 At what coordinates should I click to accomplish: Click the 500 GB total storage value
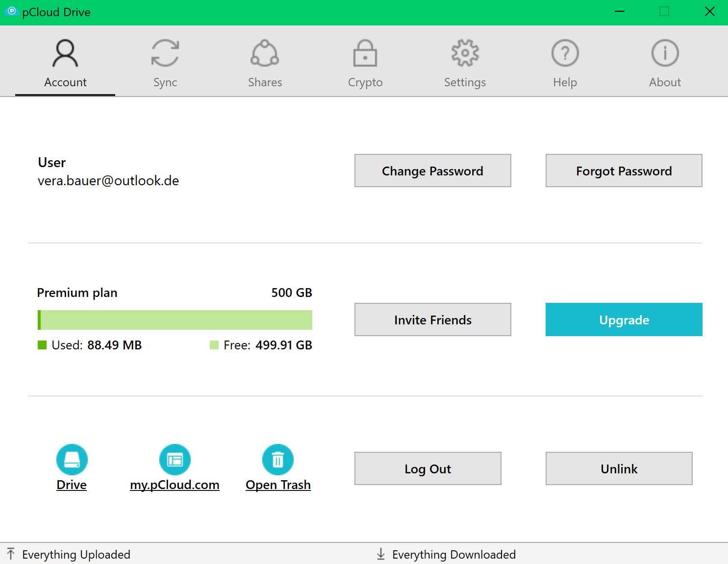(292, 293)
